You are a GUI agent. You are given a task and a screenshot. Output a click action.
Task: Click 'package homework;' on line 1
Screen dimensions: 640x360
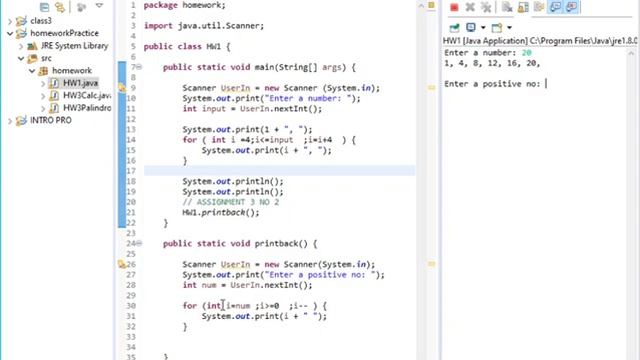click(x=184, y=6)
